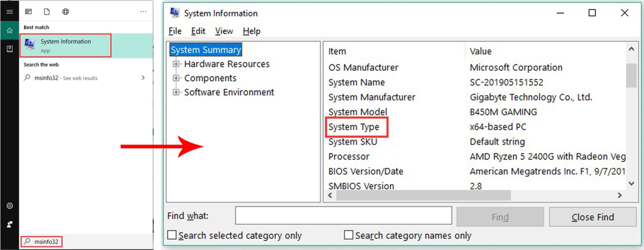The width and height of the screenshot is (644, 250).
Task: Click the horizontal scrollbar left arrow
Action: tap(330, 195)
